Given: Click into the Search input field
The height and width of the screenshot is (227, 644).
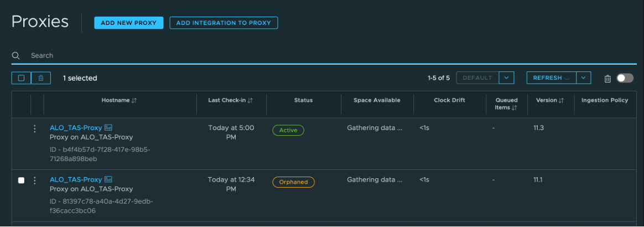Looking at the screenshot, I should (221, 55).
